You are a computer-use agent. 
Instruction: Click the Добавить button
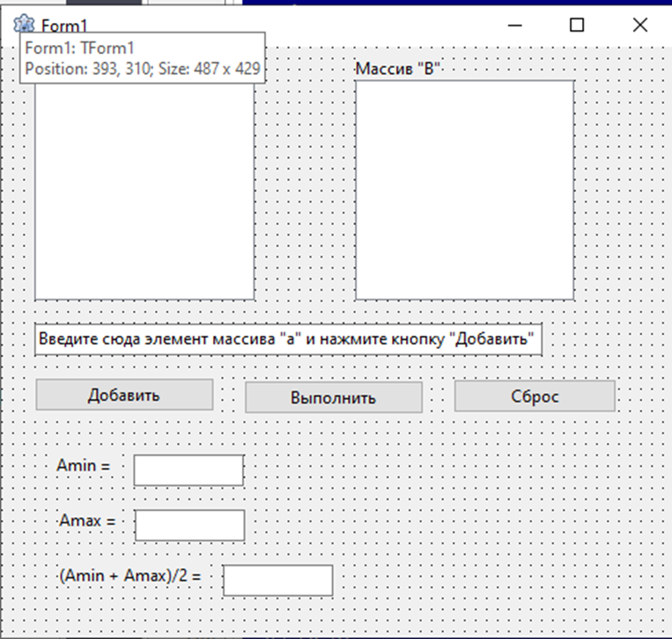click(124, 395)
